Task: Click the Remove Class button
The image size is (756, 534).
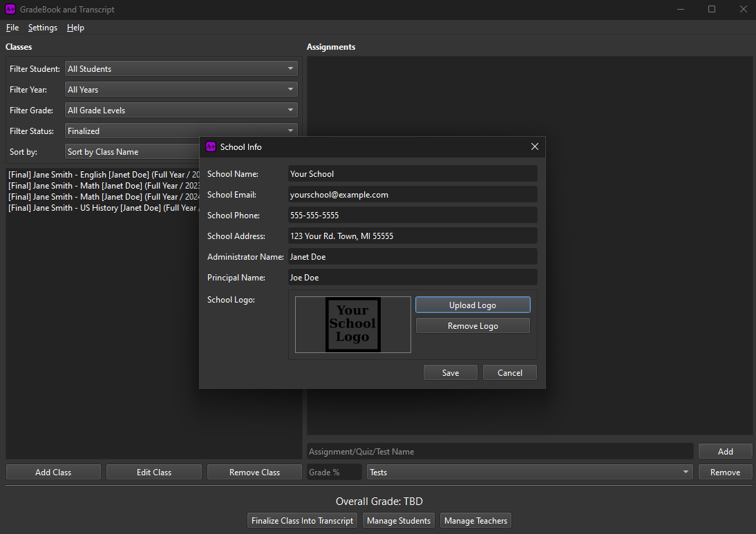Action: [x=254, y=473]
